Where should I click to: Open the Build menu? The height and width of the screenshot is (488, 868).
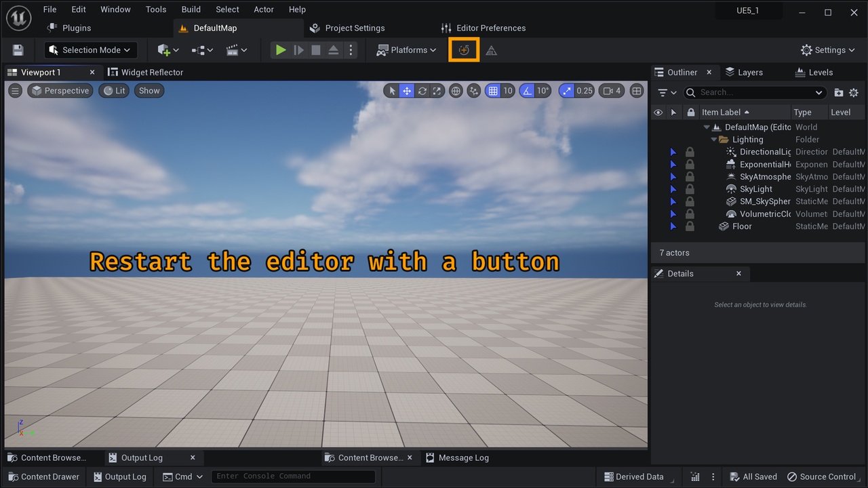click(191, 9)
